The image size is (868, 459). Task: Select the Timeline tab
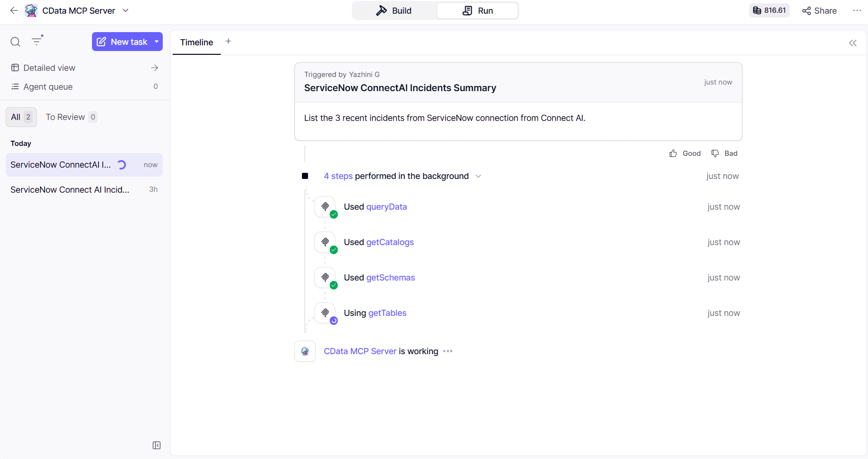point(196,42)
